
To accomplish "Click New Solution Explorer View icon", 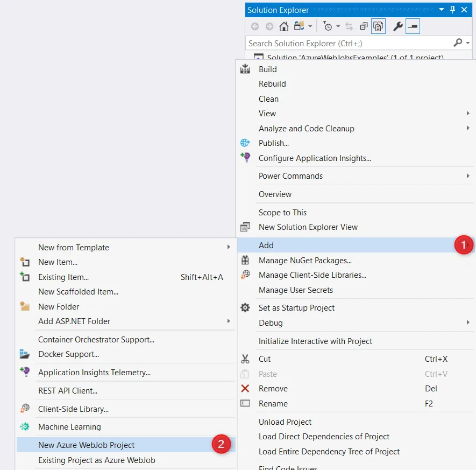I will pyautogui.click(x=245, y=227).
